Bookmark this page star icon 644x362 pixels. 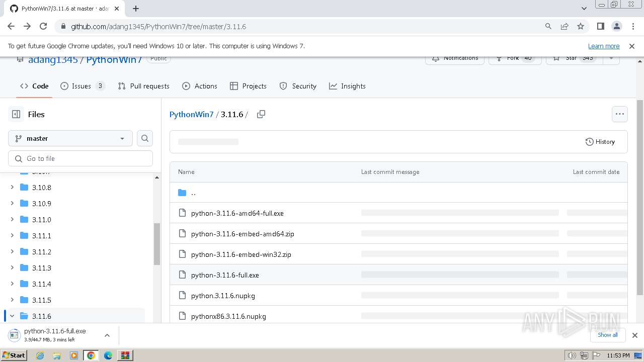(x=581, y=26)
